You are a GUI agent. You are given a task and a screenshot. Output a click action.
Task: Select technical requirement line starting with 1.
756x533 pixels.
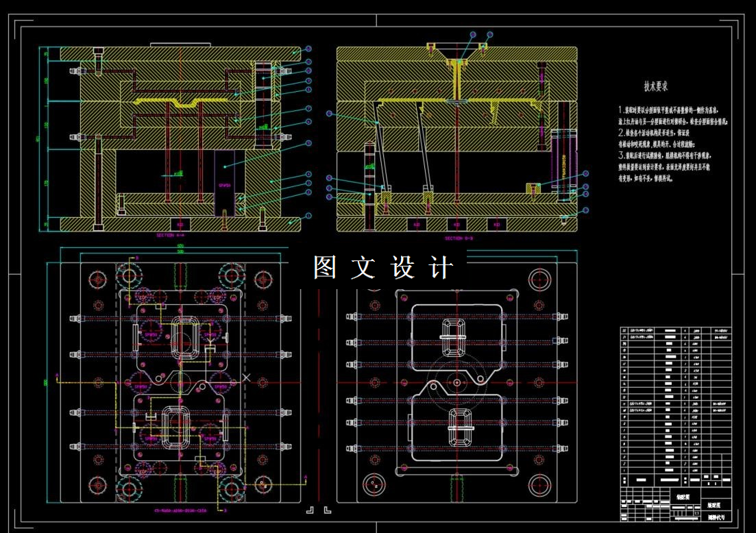[x=669, y=110]
